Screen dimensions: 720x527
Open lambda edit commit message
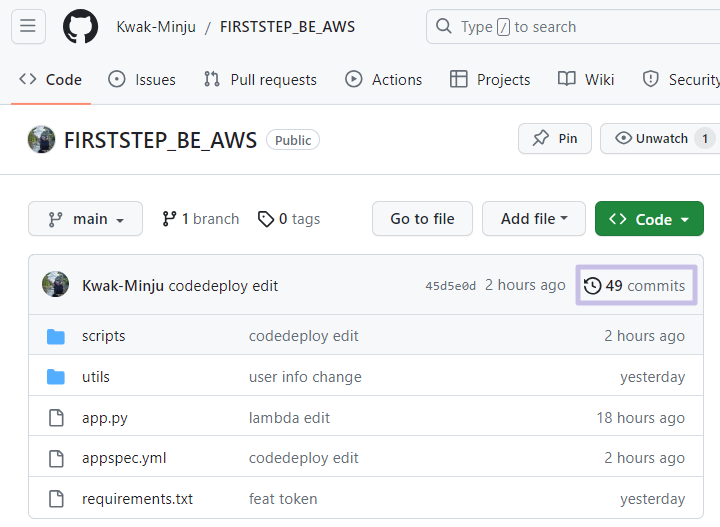(x=289, y=418)
